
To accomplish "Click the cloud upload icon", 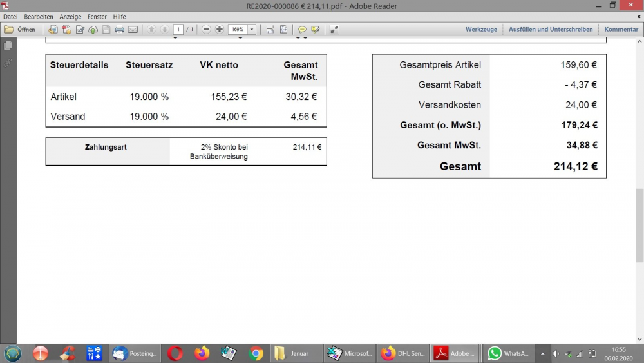I will pos(93,29).
